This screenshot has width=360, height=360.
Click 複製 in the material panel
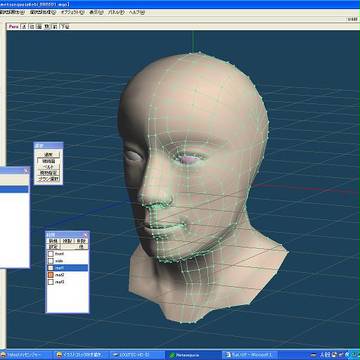point(67,241)
